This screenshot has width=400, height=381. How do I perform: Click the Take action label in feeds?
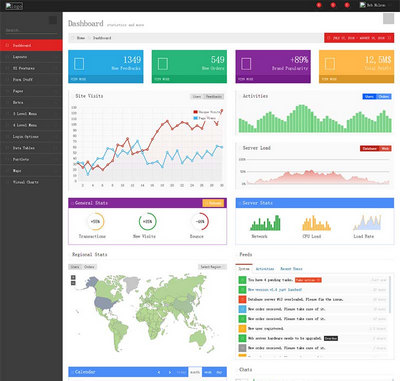point(308,280)
